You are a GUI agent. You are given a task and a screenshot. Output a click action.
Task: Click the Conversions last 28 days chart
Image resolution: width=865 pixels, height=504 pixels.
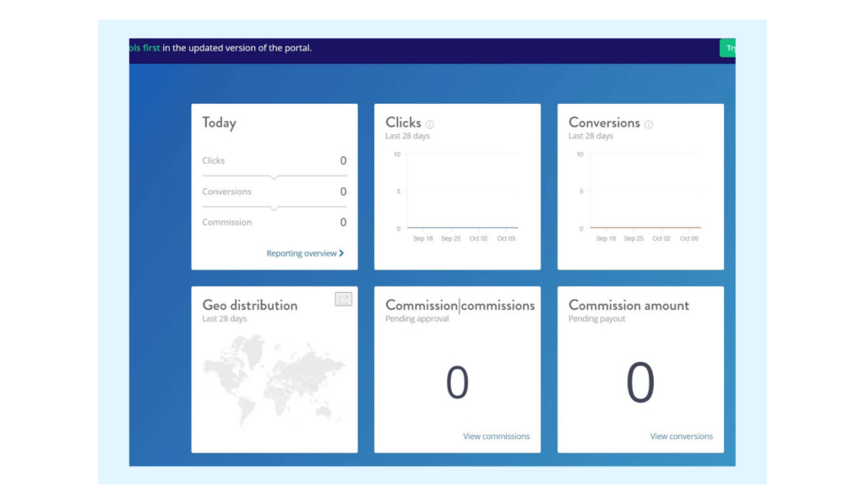point(640,197)
